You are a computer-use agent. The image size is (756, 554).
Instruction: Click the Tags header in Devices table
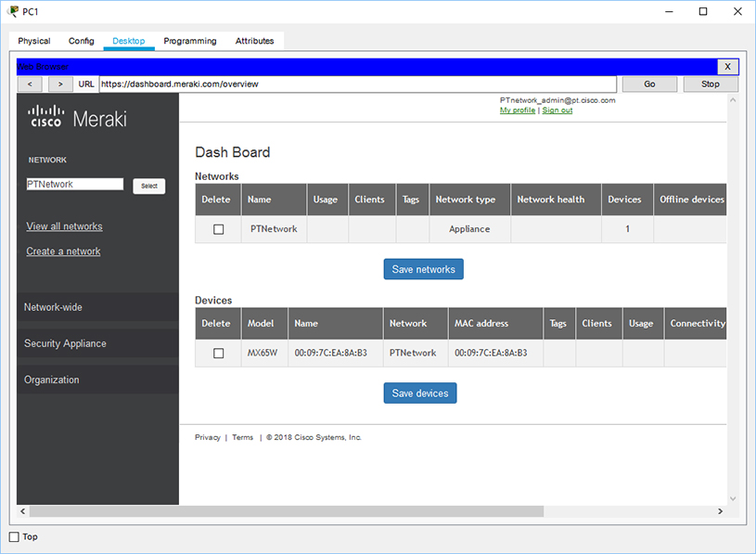coord(558,323)
